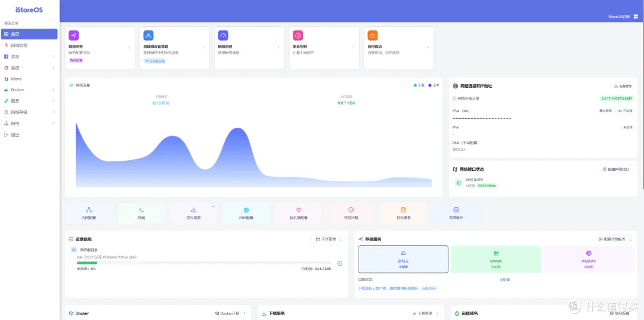Expand the 网络存储 sidebar submenu
The width and height of the screenshot is (644, 320).
click(29, 112)
